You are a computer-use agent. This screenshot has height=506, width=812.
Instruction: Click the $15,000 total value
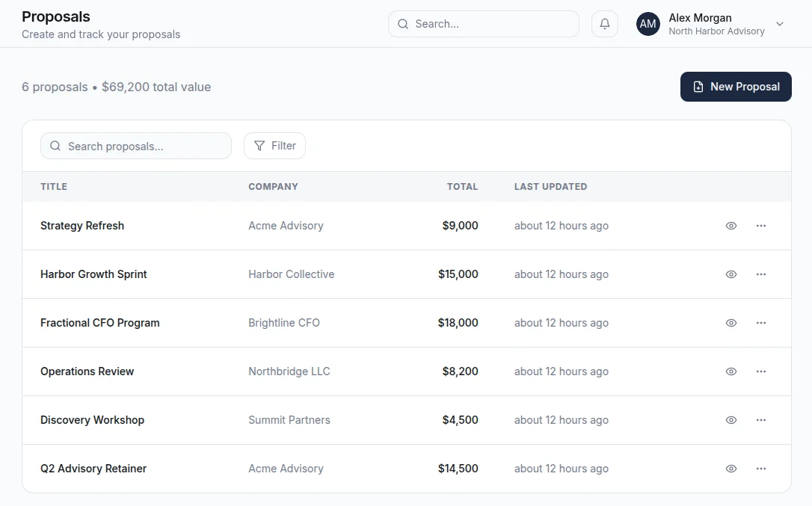tap(458, 274)
